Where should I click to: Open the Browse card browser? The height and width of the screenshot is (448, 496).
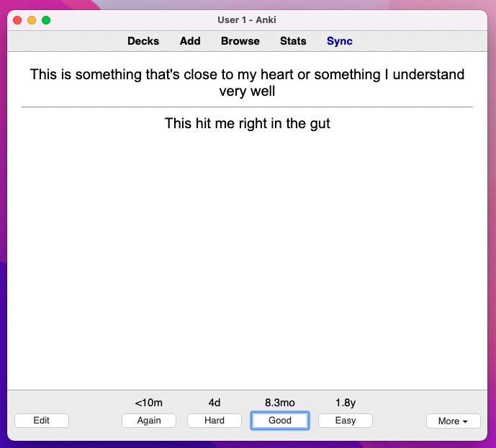240,41
